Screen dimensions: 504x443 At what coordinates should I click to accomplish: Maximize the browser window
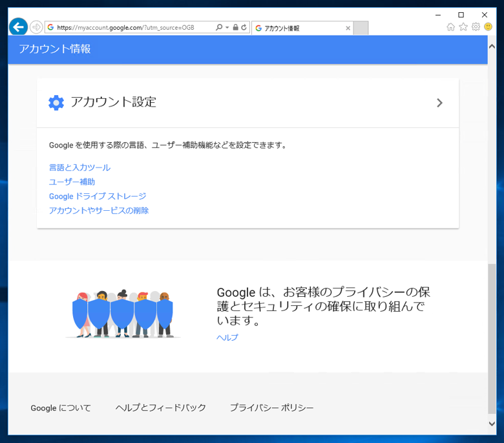[461, 15]
